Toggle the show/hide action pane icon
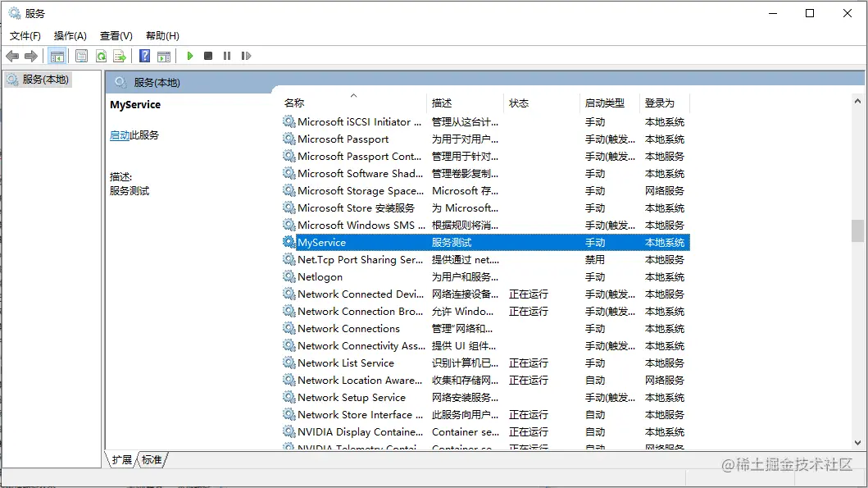868x488 pixels. click(x=164, y=56)
